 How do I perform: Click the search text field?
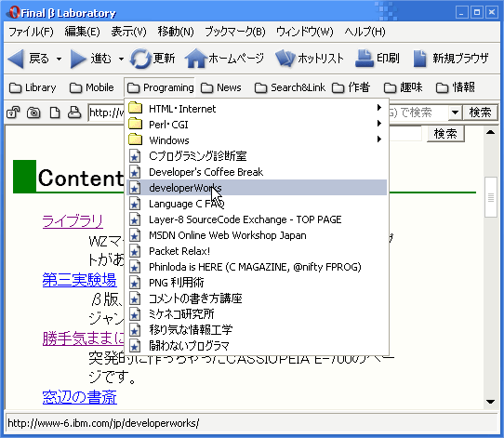pyautogui.click(x=418, y=113)
